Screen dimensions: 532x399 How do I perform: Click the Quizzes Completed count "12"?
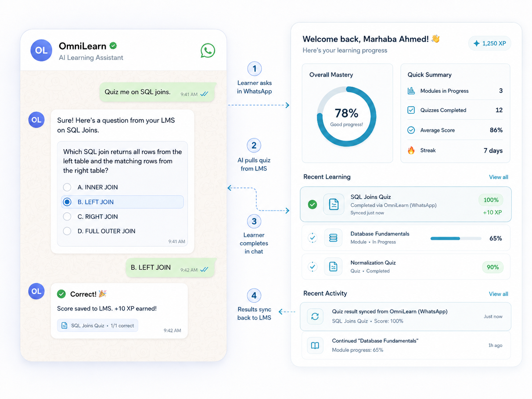coord(499,110)
